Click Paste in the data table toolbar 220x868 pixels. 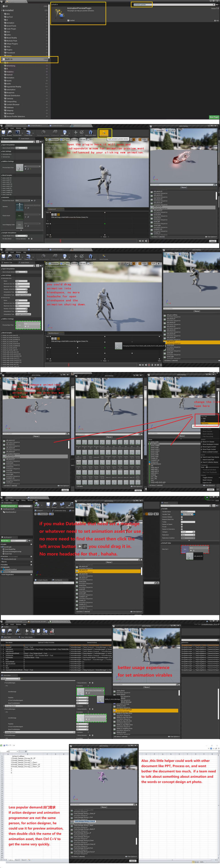(39, 631)
